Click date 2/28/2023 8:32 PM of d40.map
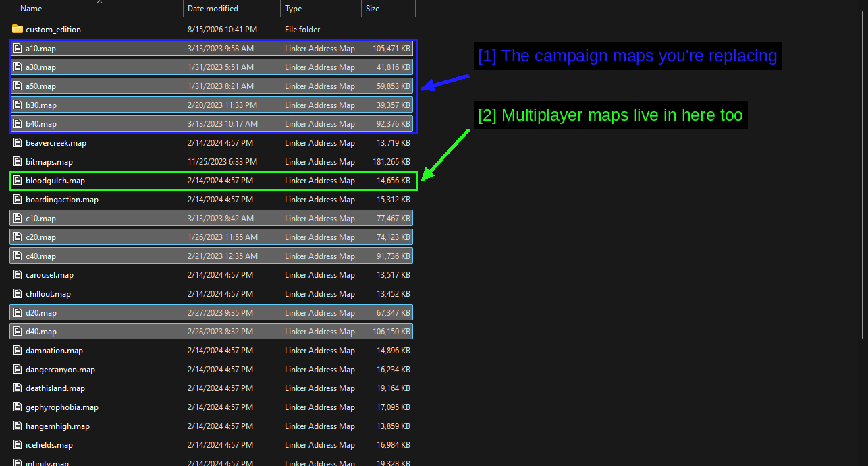Screen dimensions: 868x466 tap(220, 332)
